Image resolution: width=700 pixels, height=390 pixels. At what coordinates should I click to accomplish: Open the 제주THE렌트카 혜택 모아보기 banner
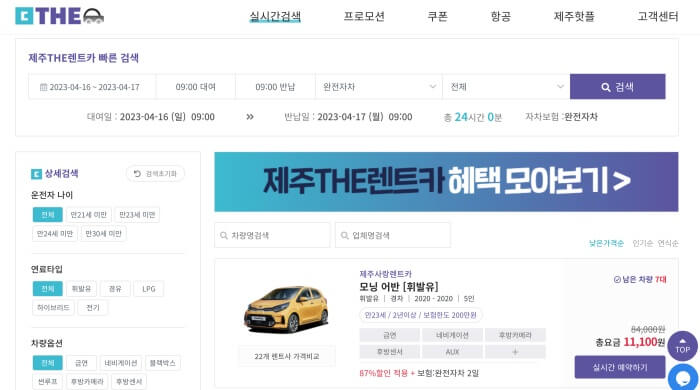tap(446, 182)
